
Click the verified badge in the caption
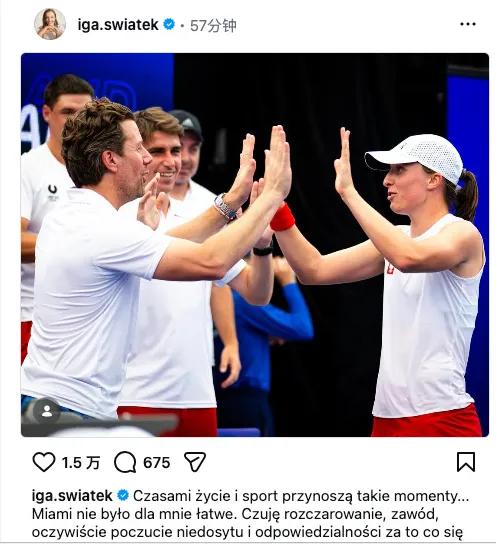click(123, 495)
